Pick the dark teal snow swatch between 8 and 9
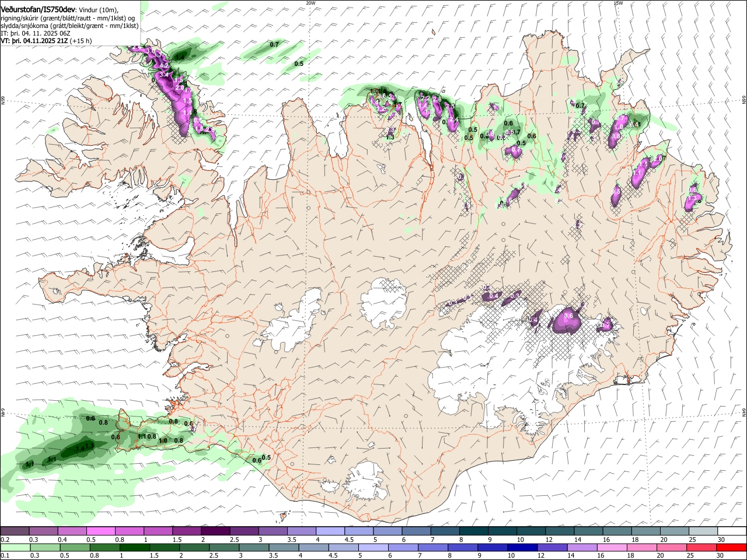This screenshot has height=560, width=747. click(x=473, y=531)
